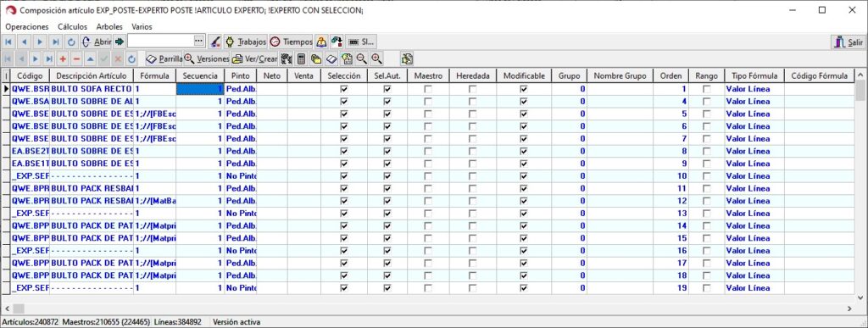Open the Arboles menu

pyautogui.click(x=109, y=26)
